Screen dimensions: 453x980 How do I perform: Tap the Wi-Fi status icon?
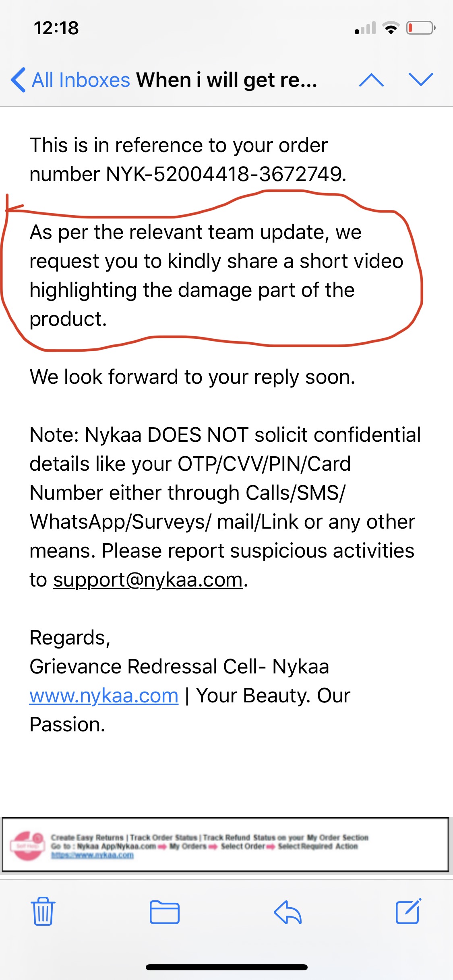coord(390,28)
